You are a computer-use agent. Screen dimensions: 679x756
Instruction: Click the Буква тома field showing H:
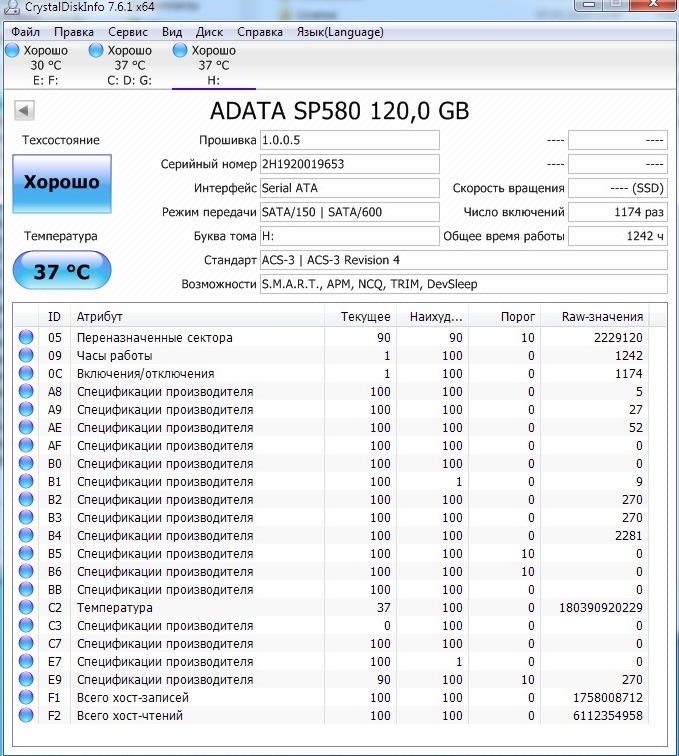tap(350, 236)
